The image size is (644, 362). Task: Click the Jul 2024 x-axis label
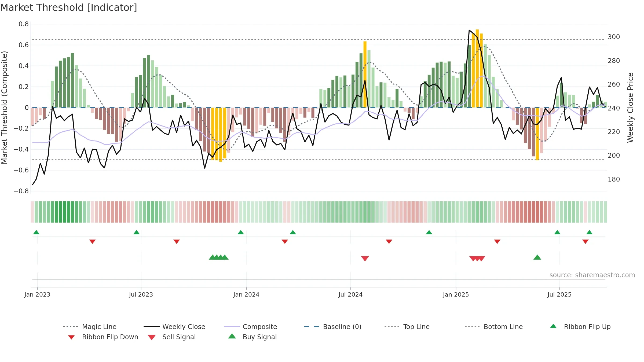point(350,294)
